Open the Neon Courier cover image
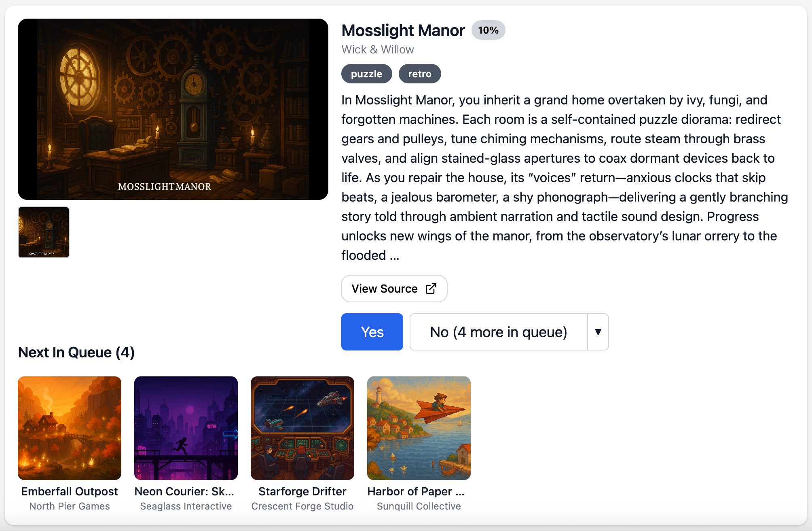The image size is (812, 531). point(186,428)
